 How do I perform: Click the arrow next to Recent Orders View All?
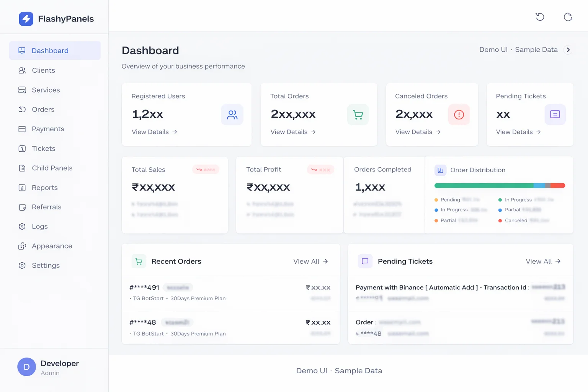[x=325, y=261]
